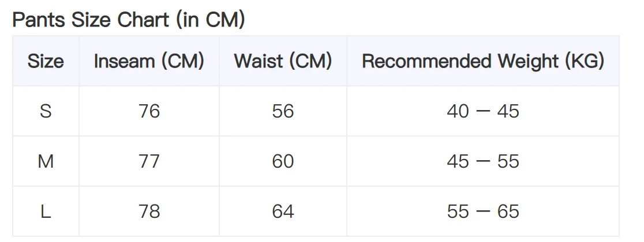Click the Size column header
Screen dimensions: 644x242
point(46,61)
